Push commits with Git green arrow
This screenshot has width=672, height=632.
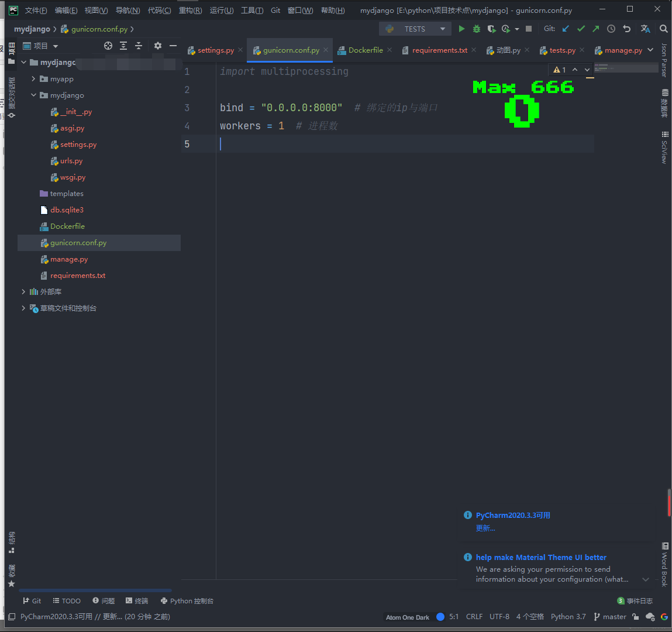point(596,29)
